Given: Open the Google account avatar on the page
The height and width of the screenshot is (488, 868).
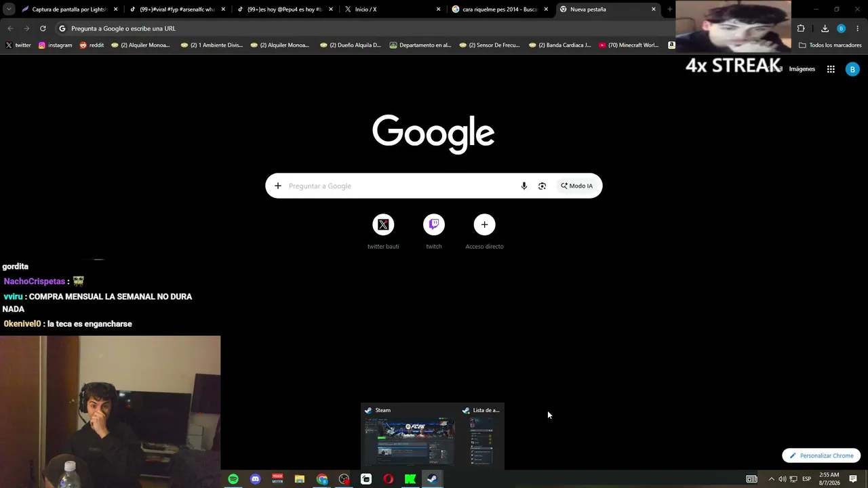Looking at the screenshot, I should pos(852,69).
